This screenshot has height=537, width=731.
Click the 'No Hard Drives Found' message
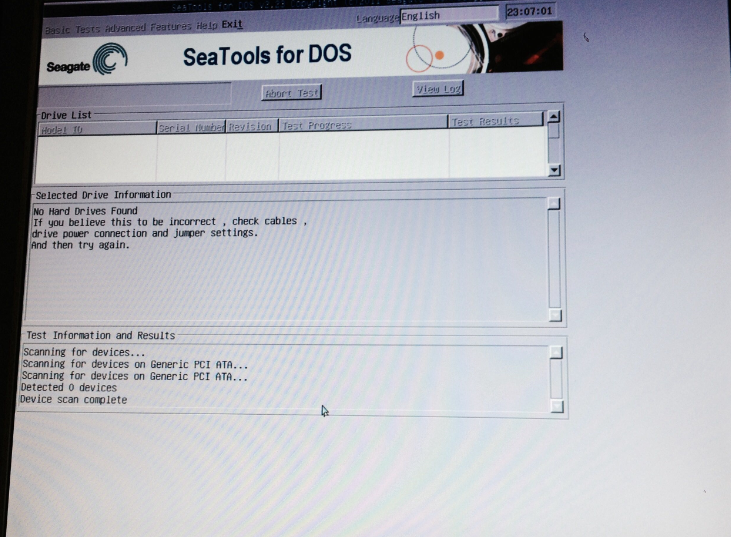(x=85, y=211)
